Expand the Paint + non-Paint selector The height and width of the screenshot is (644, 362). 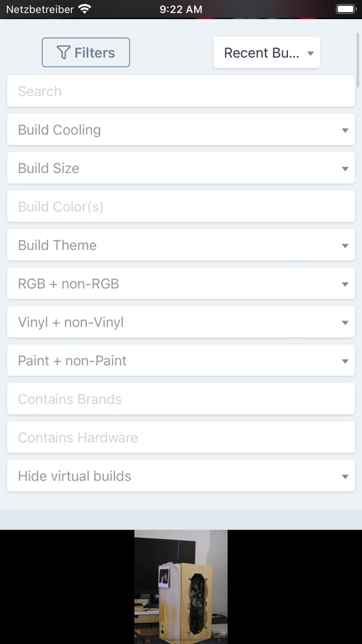tap(181, 360)
